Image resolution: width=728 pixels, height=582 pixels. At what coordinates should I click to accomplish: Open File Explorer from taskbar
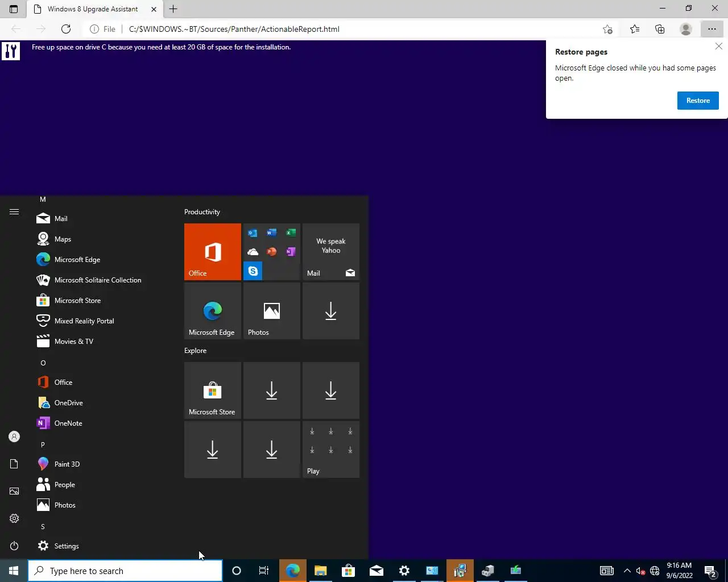pyautogui.click(x=321, y=571)
